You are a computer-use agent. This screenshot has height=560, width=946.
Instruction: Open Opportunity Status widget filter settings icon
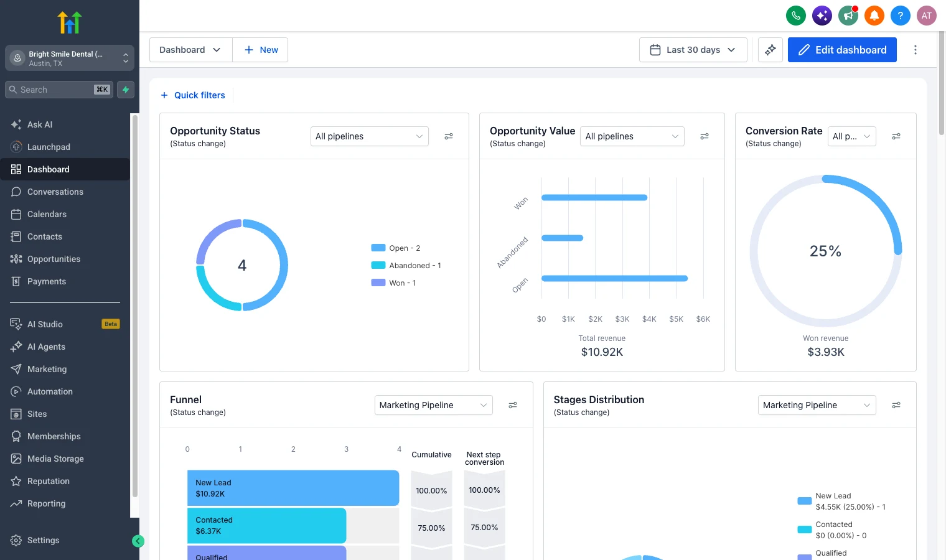(x=449, y=136)
